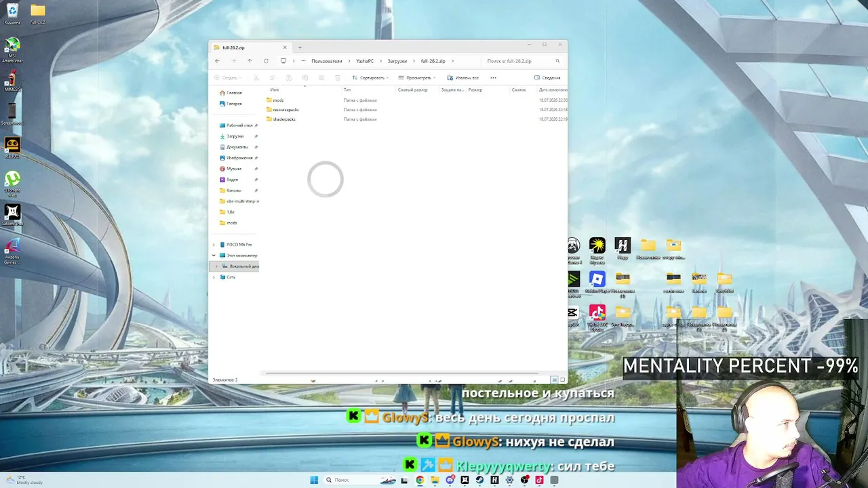Viewport: 868px width, 488px height.
Task: Open the Windows Start menu
Action: pos(314,480)
